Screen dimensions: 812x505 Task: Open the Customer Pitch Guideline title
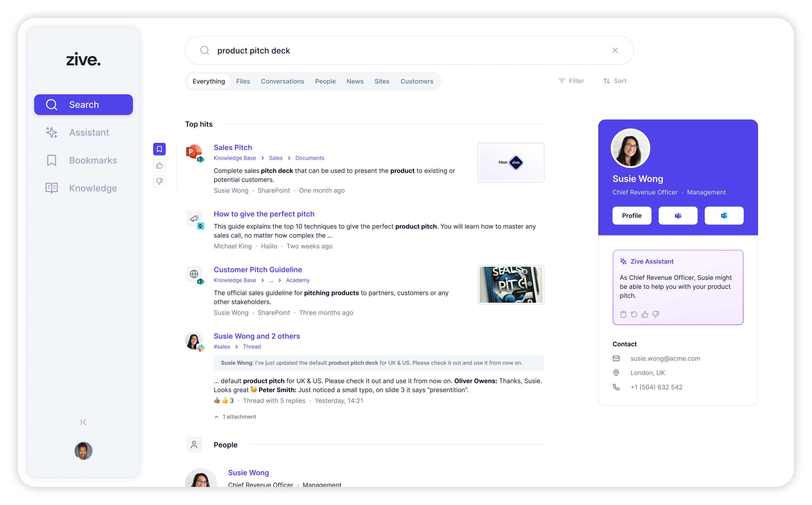click(258, 269)
